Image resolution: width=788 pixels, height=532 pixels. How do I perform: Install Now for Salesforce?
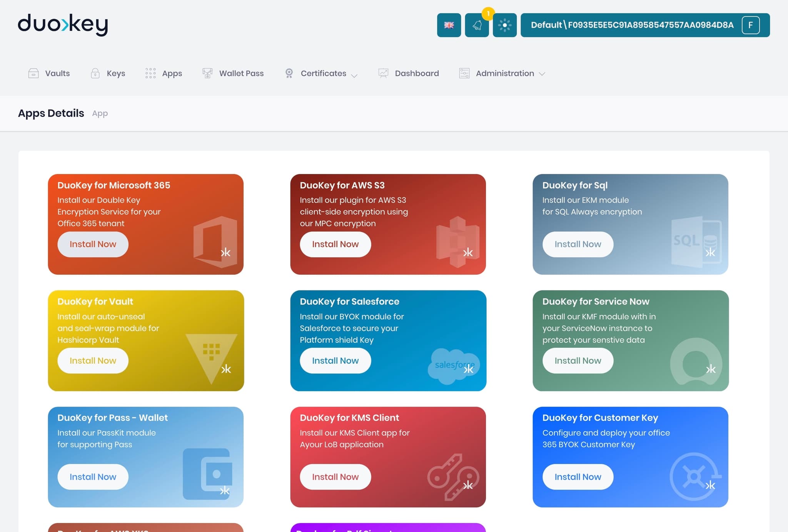[x=335, y=360]
